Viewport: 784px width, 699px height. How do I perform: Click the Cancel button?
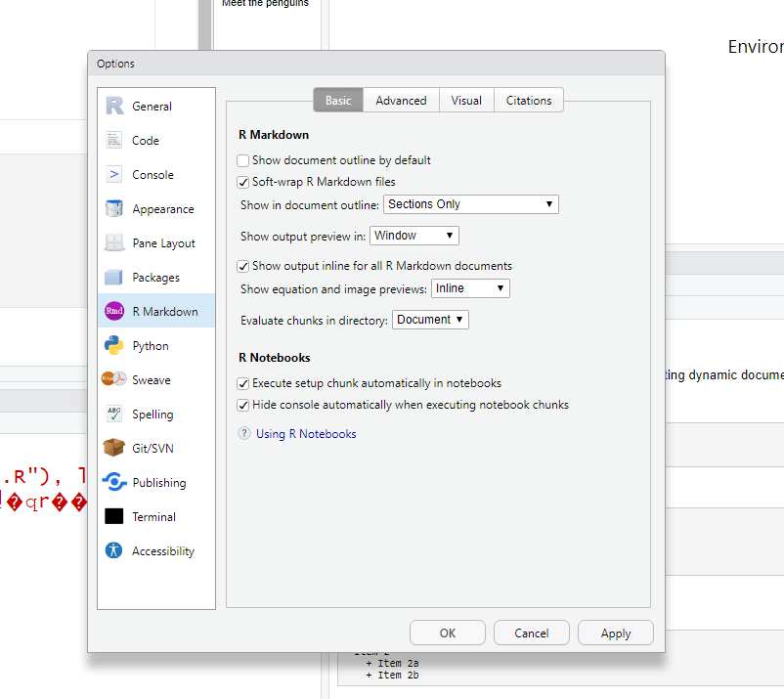point(532,633)
